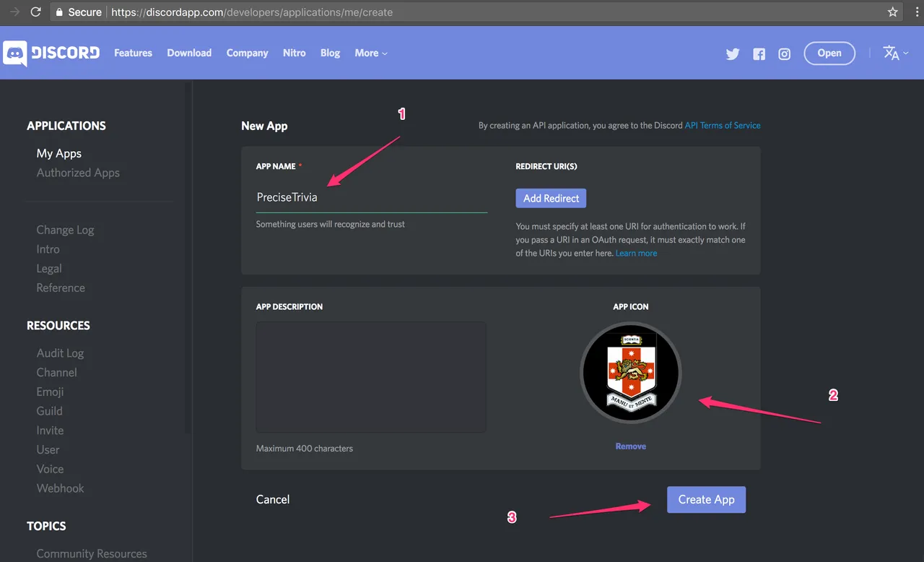Open Legal in sidebar
This screenshot has height=562, width=924.
tap(49, 268)
